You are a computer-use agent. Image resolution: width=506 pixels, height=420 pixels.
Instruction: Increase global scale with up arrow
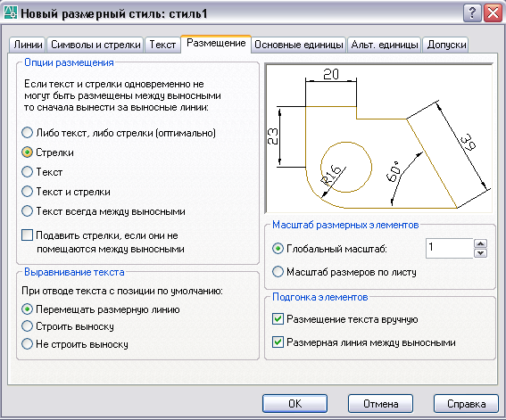pyautogui.click(x=480, y=243)
